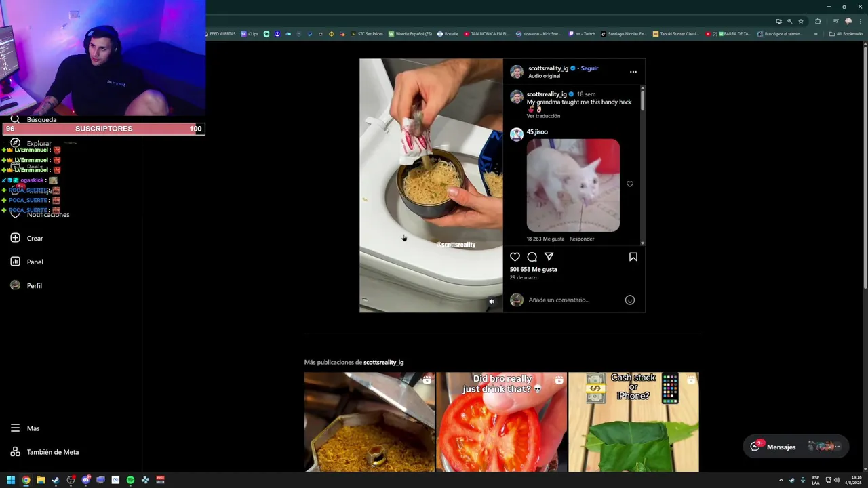This screenshot has width=868, height=488.
Task: Show hidden system tray icons
Action: click(x=781, y=480)
